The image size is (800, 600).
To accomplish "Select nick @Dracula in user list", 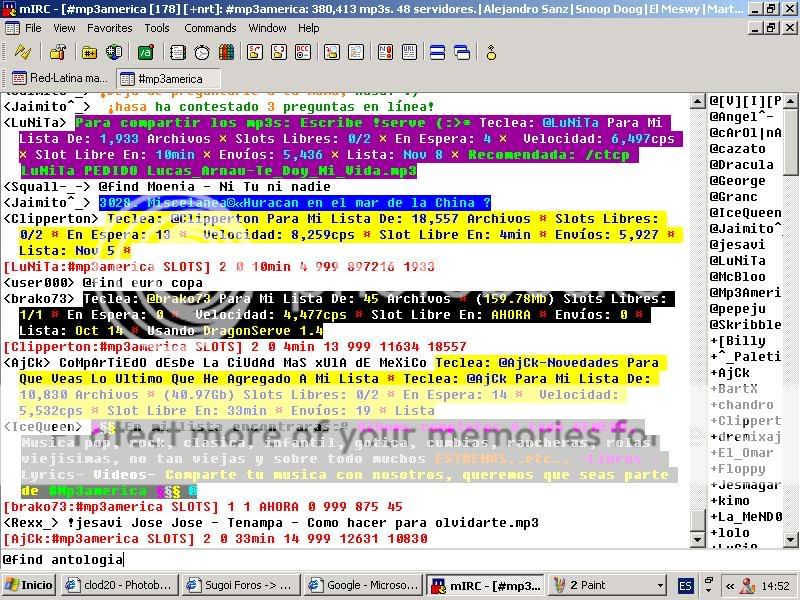I will click(x=742, y=165).
